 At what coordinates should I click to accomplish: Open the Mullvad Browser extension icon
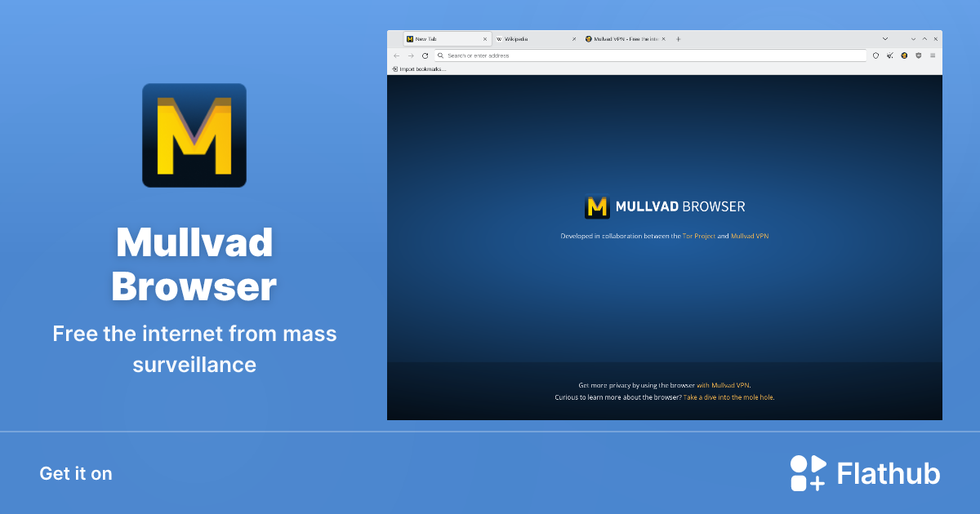(x=904, y=55)
